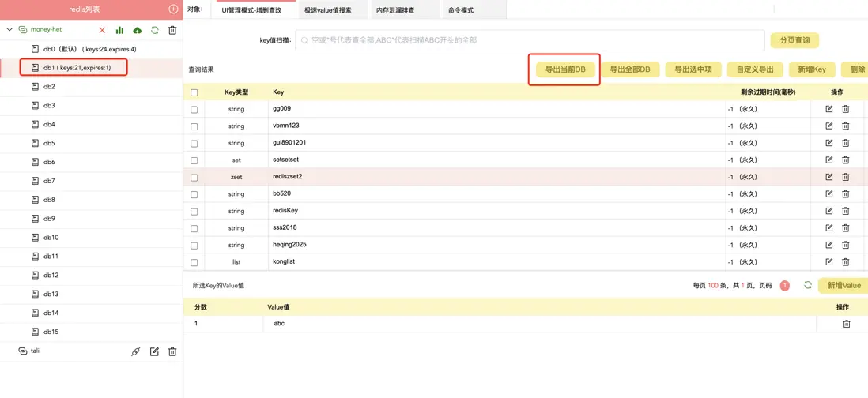This screenshot has width=868, height=398.
Task: Edit the gui8901201 key
Action: [828, 143]
